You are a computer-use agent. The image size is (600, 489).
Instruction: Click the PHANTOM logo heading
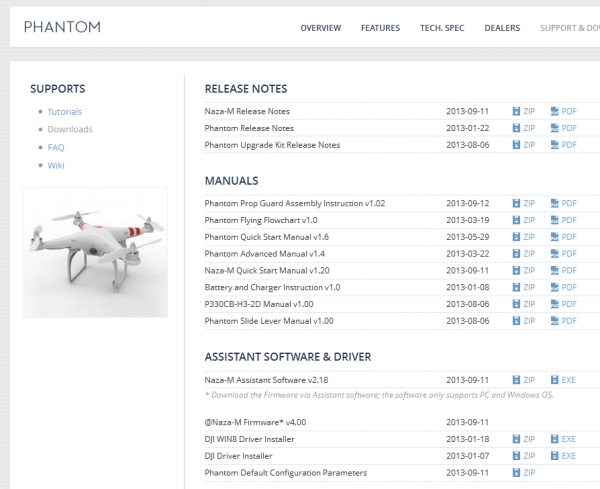(62, 27)
